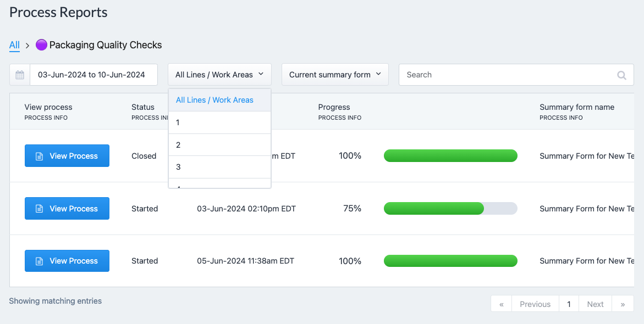Click the Previous pagination button
This screenshot has width=644, height=324.
(535, 304)
